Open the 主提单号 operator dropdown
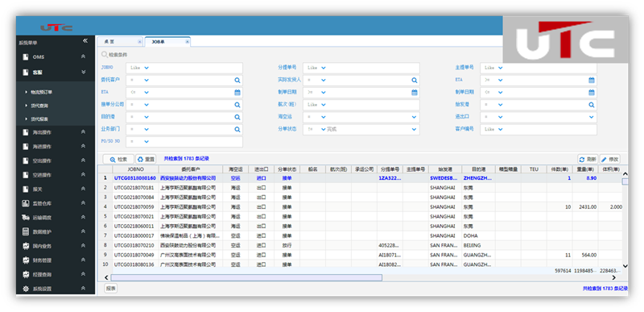The image size is (644, 312). point(500,68)
